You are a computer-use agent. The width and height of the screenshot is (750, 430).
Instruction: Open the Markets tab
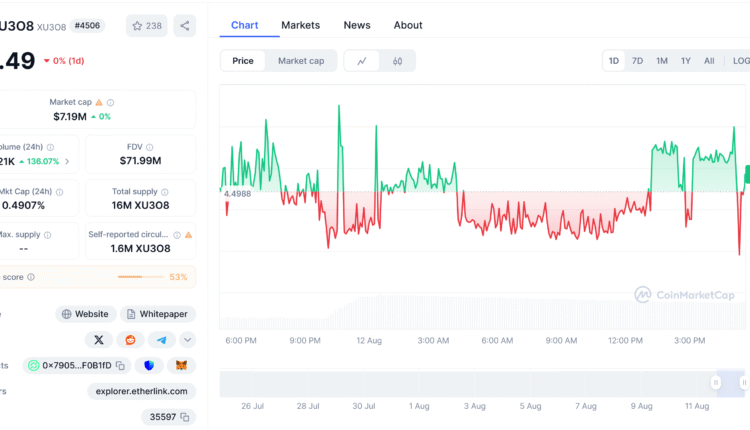click(x=301, y=25)
